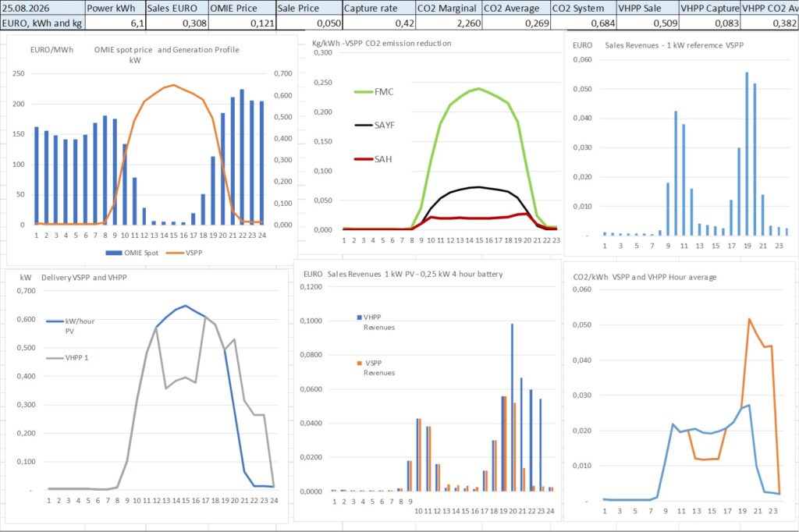Select the 0,060 axis label in the CO2/kWh hour average chart
The image size is (799, 532).
[x=582, y=289]
